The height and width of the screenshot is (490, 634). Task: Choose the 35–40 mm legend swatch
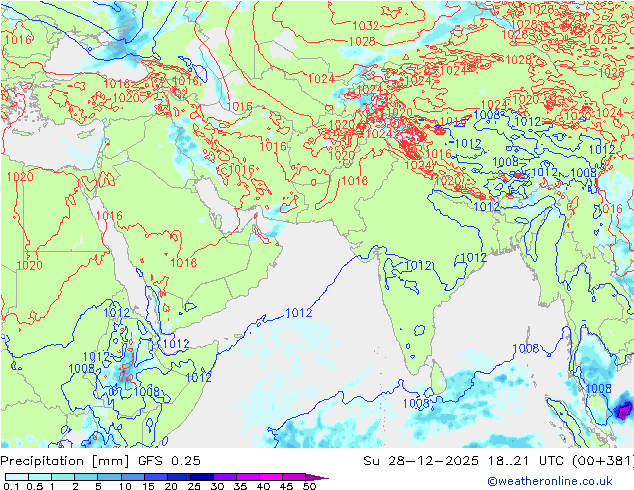point(247,477)
